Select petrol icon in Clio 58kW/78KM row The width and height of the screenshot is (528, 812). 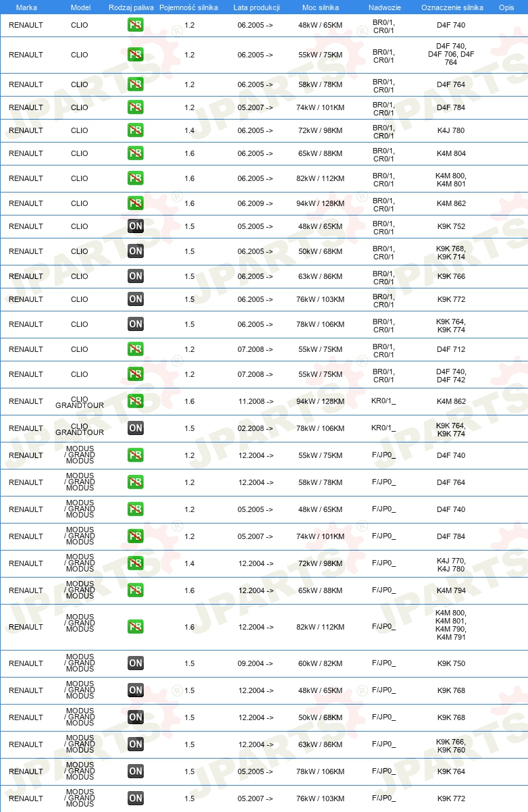point(136,84)
